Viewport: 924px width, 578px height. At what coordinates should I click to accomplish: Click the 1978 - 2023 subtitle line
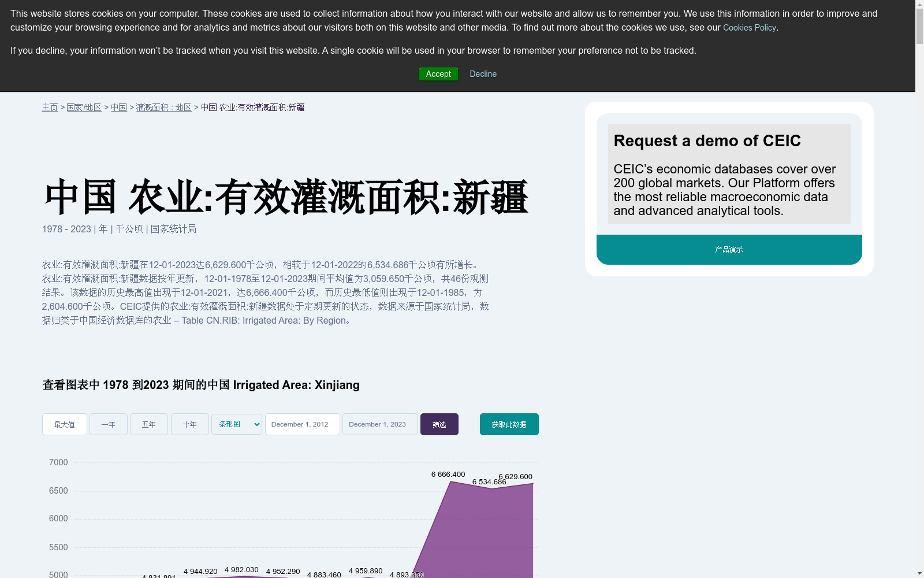[119, 229]
